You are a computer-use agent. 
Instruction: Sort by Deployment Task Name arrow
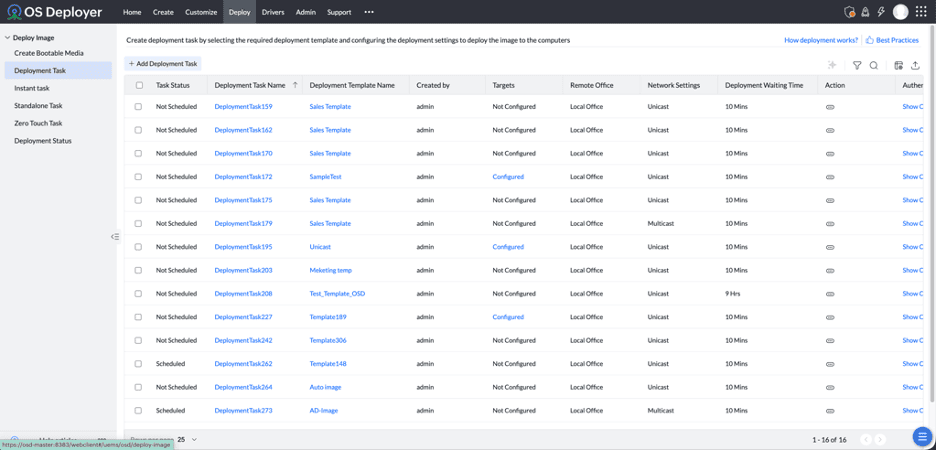295,85
